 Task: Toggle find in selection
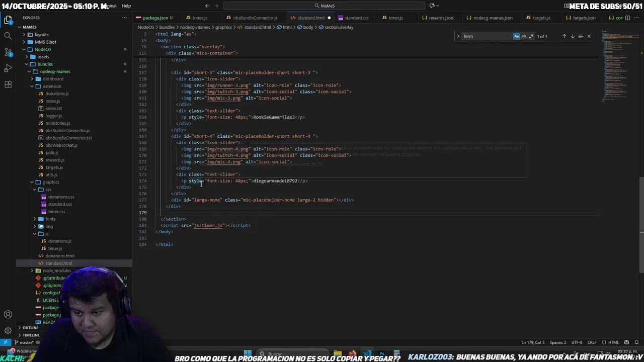click(x=580, y=36)
